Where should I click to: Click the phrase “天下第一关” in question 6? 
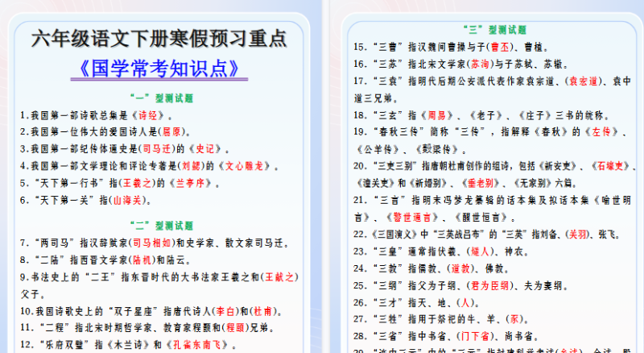66,200
